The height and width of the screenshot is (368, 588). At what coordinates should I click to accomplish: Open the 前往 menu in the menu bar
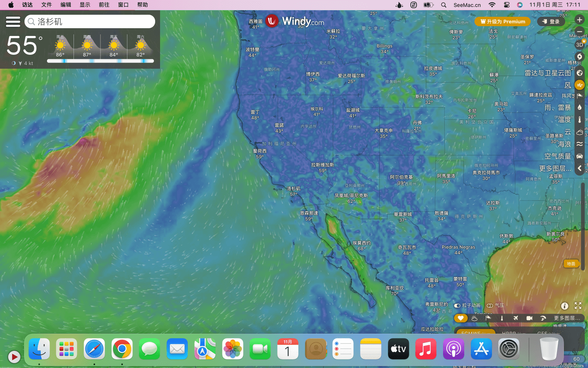(104, 5)
